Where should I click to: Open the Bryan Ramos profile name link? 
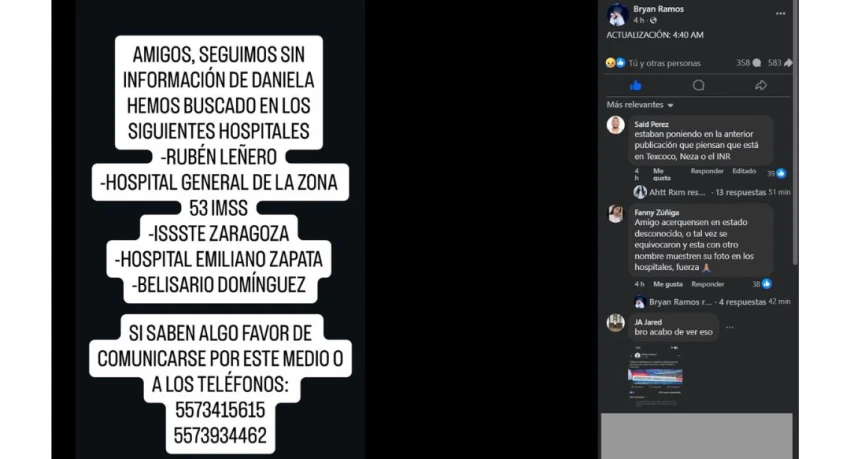tap(658, 9)
